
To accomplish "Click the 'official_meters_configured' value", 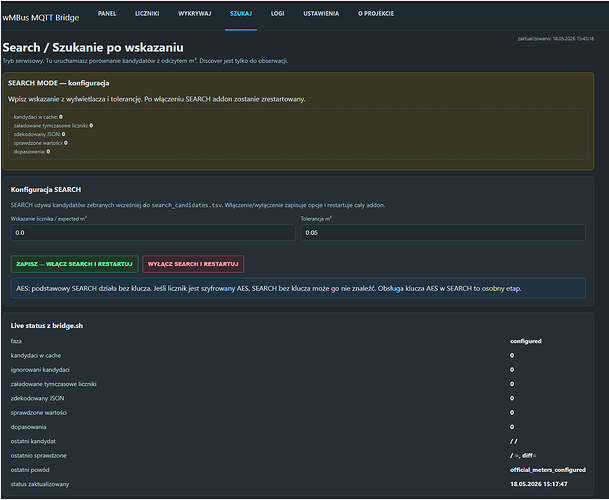I will click(548, 470).
